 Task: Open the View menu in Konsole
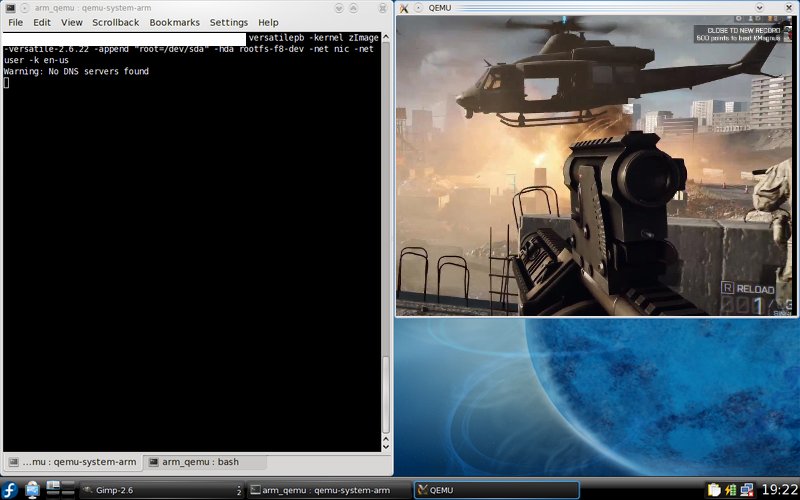click(72, 22)
